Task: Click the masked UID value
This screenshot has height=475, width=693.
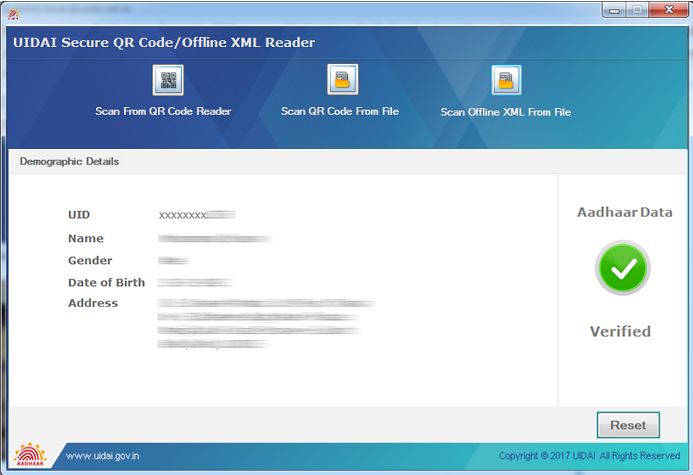Action: tap(197, 215)
